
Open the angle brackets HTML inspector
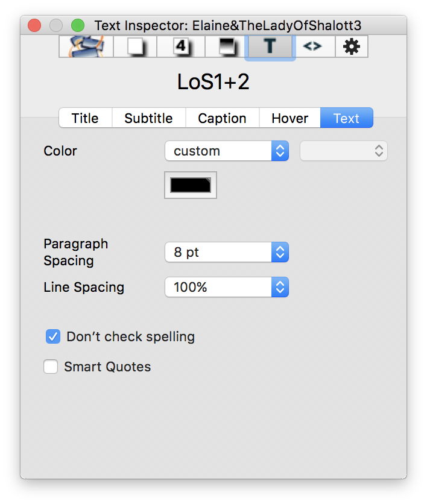(x=312, y=46)
